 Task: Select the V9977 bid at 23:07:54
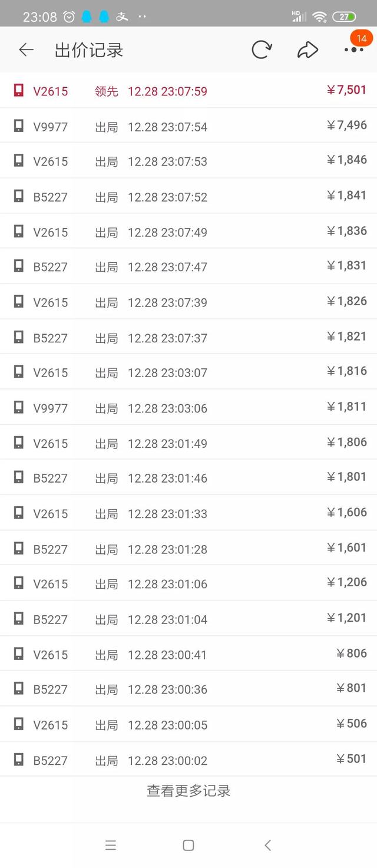pyautogui.click(x=188, y=126)
